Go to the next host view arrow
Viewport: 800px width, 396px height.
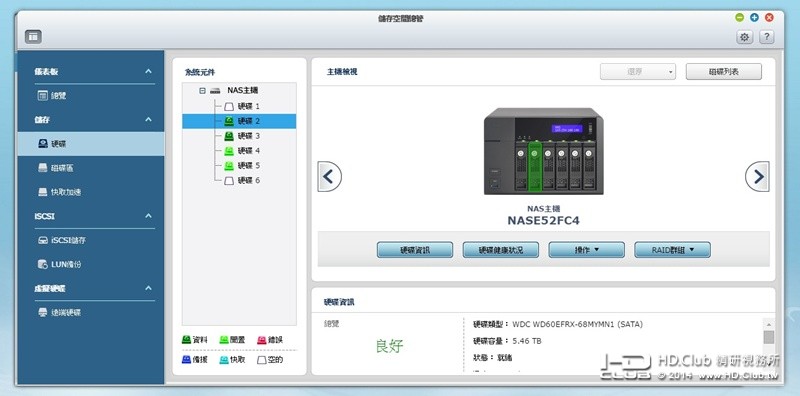click(x=757, y=177)
